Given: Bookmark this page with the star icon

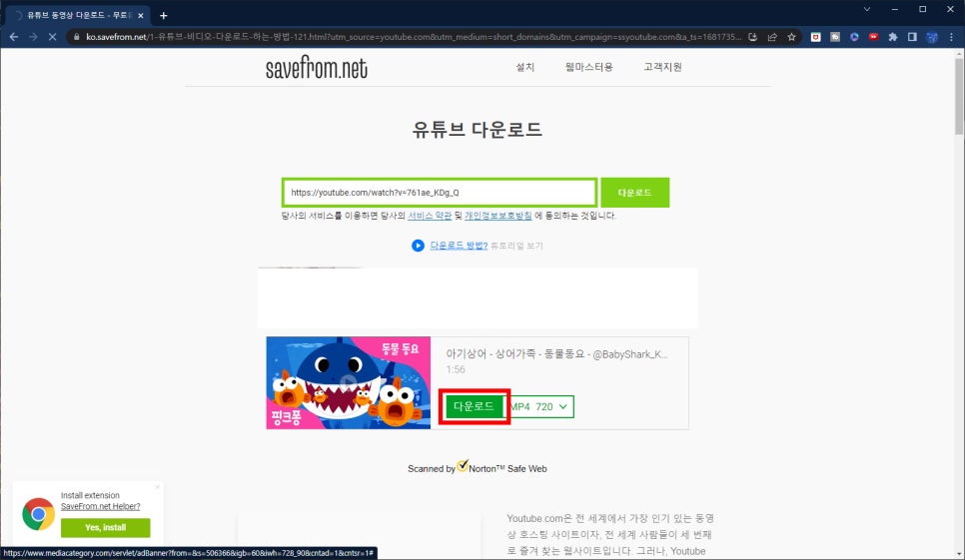Looking at the screenshot, I should [792, 37].
